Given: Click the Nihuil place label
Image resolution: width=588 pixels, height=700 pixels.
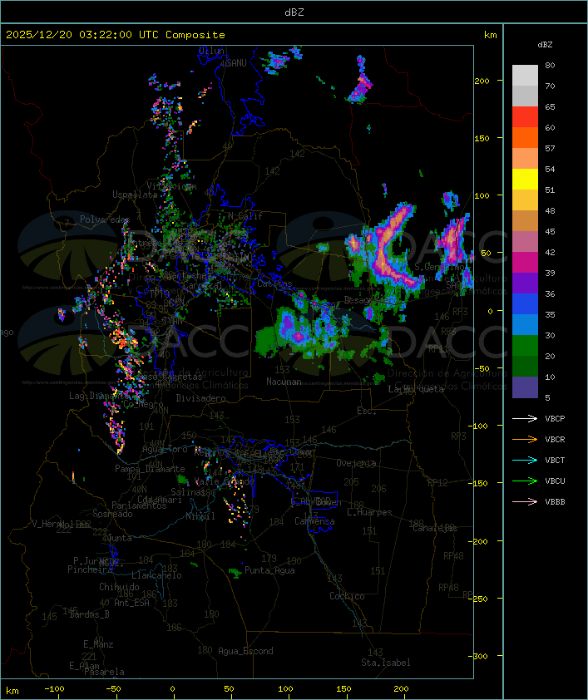Looking at the screenshot, I should point(200,516).
